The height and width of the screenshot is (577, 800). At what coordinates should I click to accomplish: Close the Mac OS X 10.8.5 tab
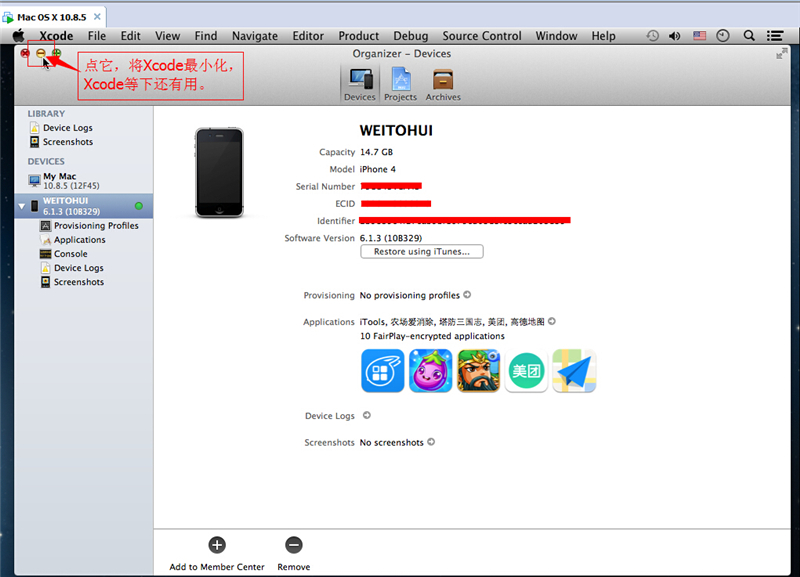[97, 17]
